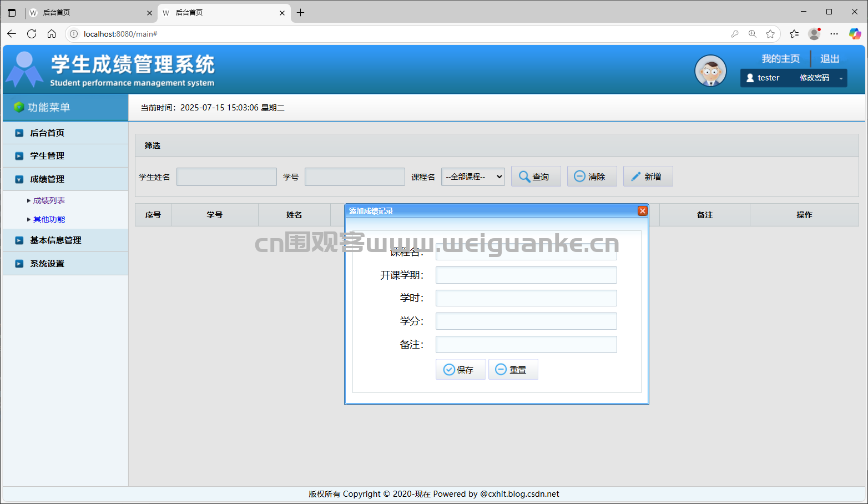Click the 序号 column header
Viewport: 868px width, 504px height.
pos(153,215)
